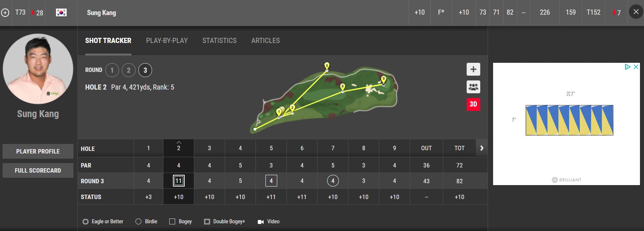Select Round 3 circle
This screenshot has height=231, width=644.
click(x=145, y=70)
